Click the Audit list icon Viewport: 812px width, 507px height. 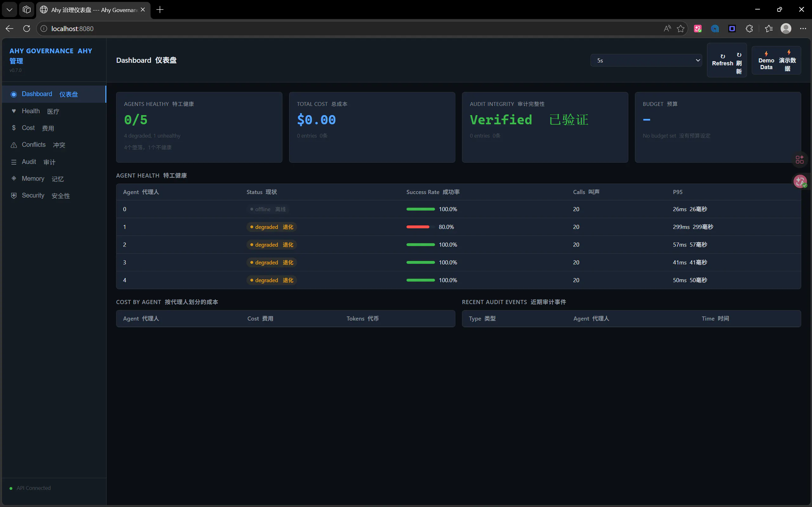pyautogui.click(x=14, y=162)
